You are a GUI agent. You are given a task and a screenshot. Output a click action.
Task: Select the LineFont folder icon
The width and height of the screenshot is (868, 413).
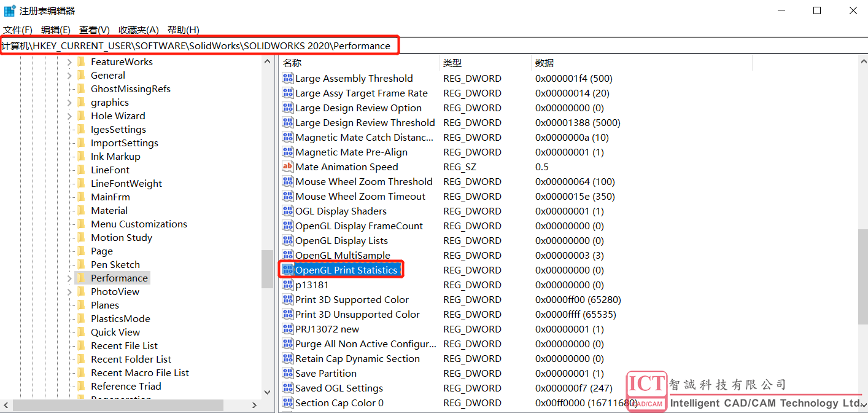81,170
